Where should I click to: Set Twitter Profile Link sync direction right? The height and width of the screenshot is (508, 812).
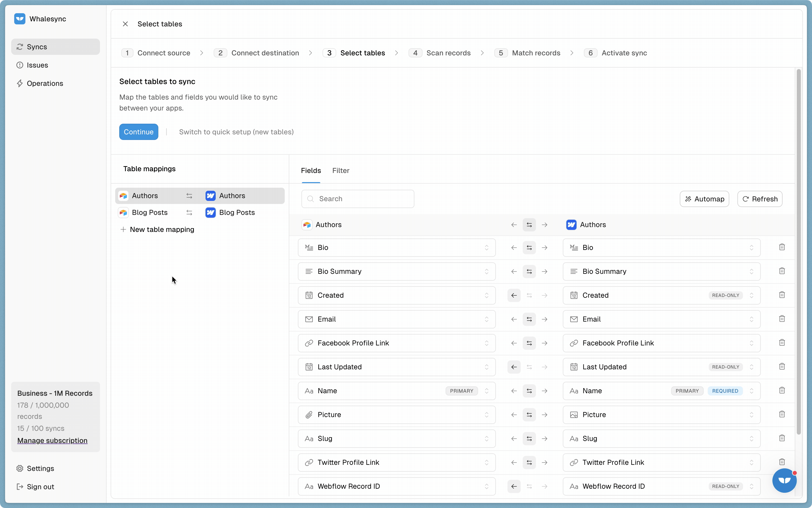pos(545,462)
